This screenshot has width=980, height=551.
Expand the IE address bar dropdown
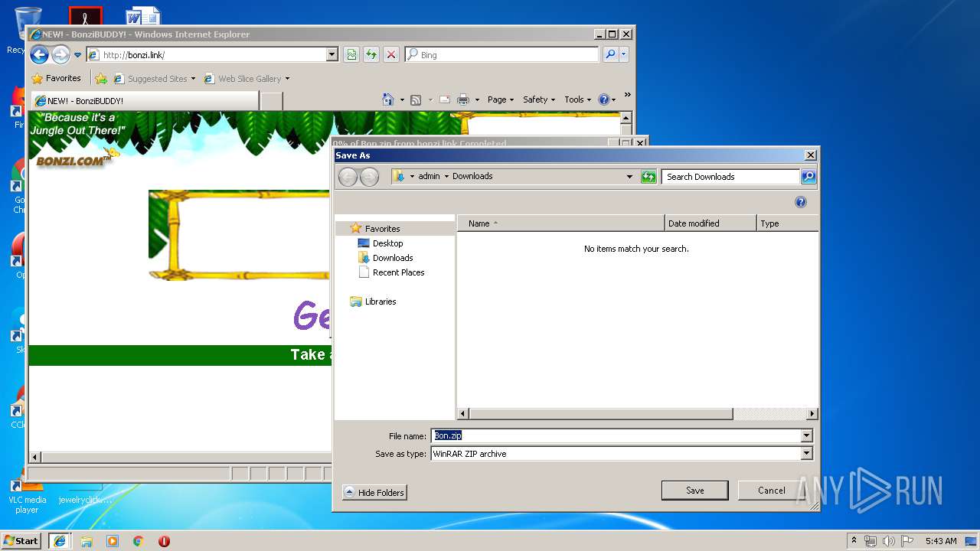(x=332, y=54)
